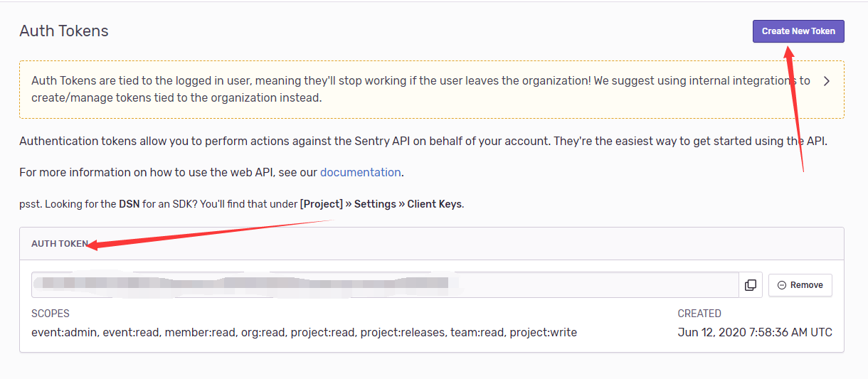Click the bold [Project] text
Screen dimensions: 868x379
tap(322, 204)
